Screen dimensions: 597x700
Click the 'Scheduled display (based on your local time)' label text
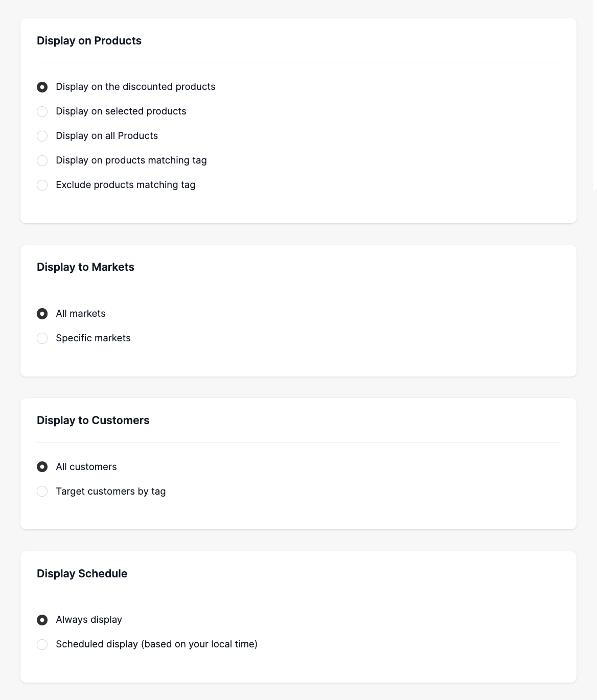156,644
